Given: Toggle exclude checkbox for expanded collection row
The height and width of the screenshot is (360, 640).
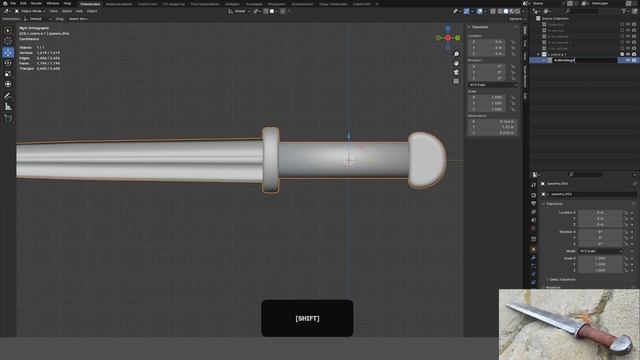Looking at the screenshot, I should click(x=622, y=54).
